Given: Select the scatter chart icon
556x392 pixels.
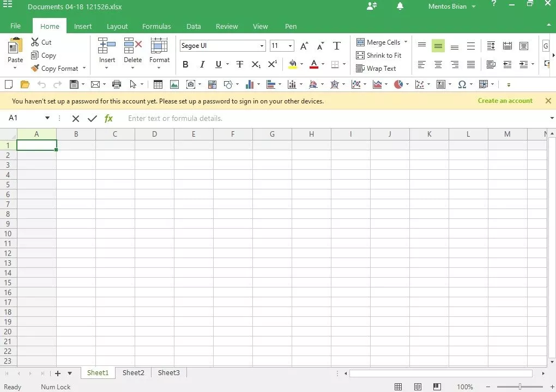Looking at the screenshot, I should point(420,84).
